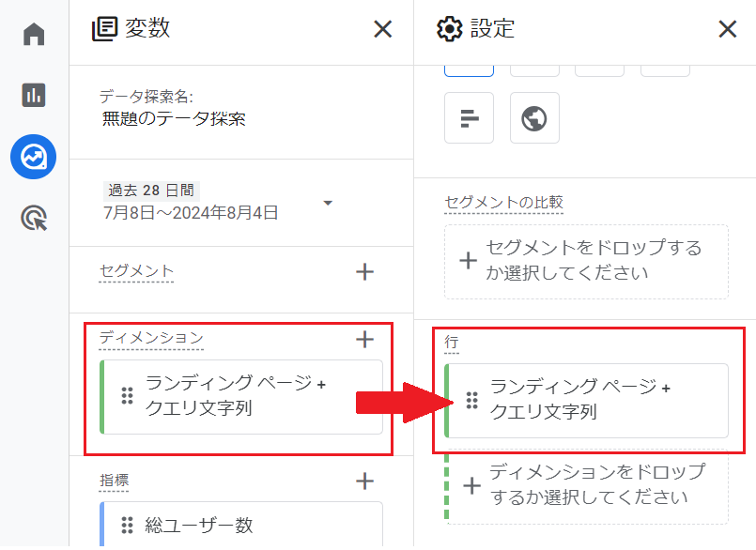Image resolution: width=756 pixels, height=550 pixels.
Task: Close the 変数 panel
Action: point(383,29)
